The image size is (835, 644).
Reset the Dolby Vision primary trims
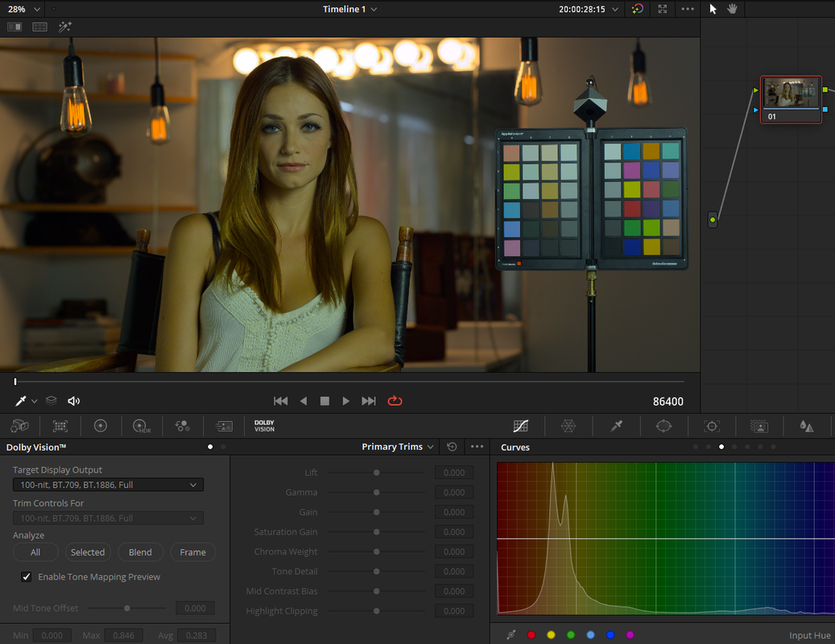click(x=452, y=447)
